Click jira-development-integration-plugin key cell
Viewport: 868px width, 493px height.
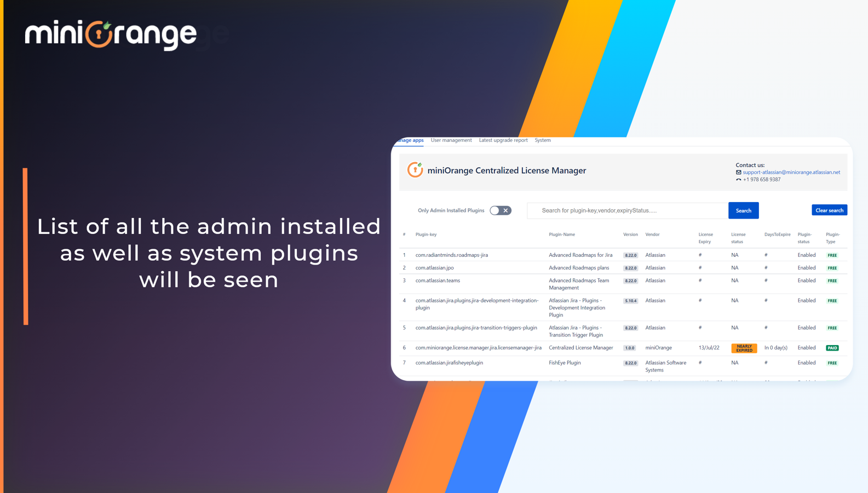pyautogui.click(x=477, y=304)
